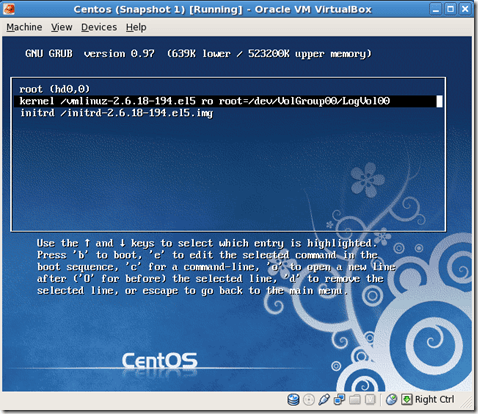Click the CentOS logo in the VM
This screenshot has height=414, width=478.
click(x=159, y=361)
